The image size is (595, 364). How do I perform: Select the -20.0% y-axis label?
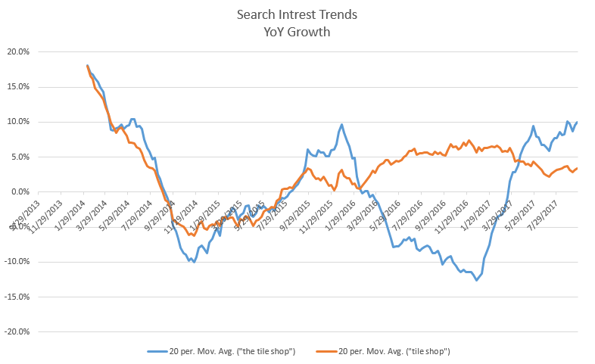coord(17,331)
